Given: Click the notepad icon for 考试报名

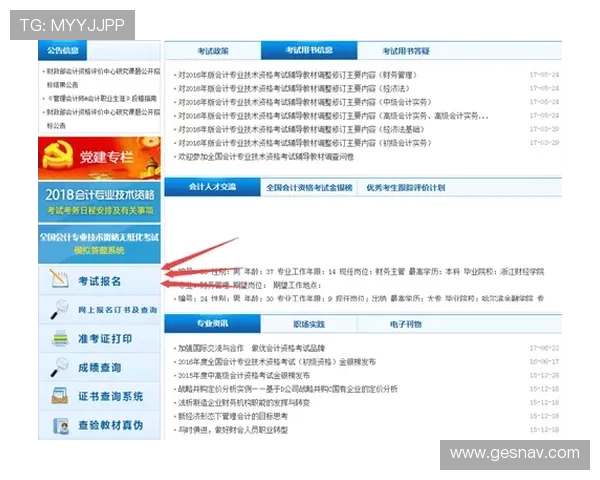Looking at the screenshot, I should point(59,279).
